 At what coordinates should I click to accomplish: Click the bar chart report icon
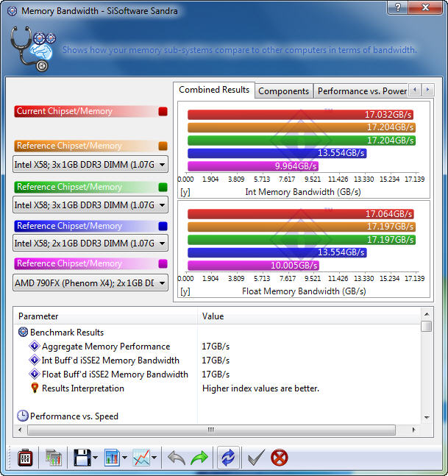112,458
